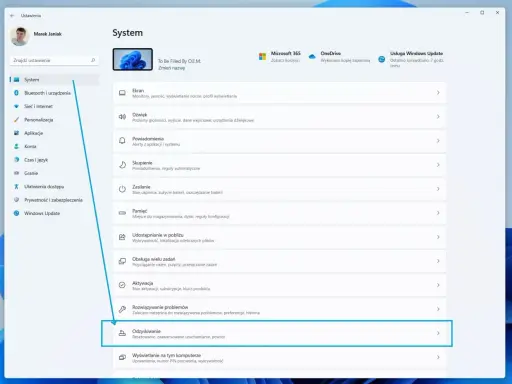Screen dimensions: 512x384
Task: Click the Znajdź ustawienie search field
Action: pyautogui.click(x=54, y=60)
